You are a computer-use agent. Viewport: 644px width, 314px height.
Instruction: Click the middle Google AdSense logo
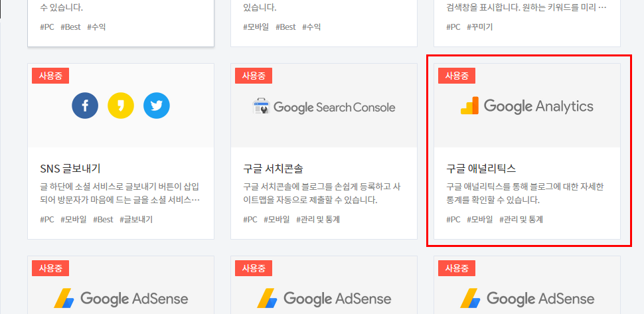pos(324,299)
